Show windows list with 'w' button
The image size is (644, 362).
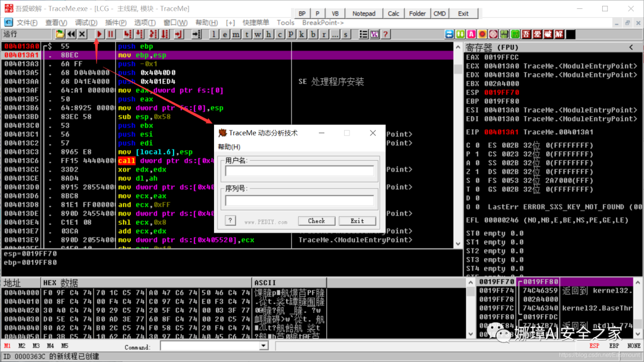point(258,34)
